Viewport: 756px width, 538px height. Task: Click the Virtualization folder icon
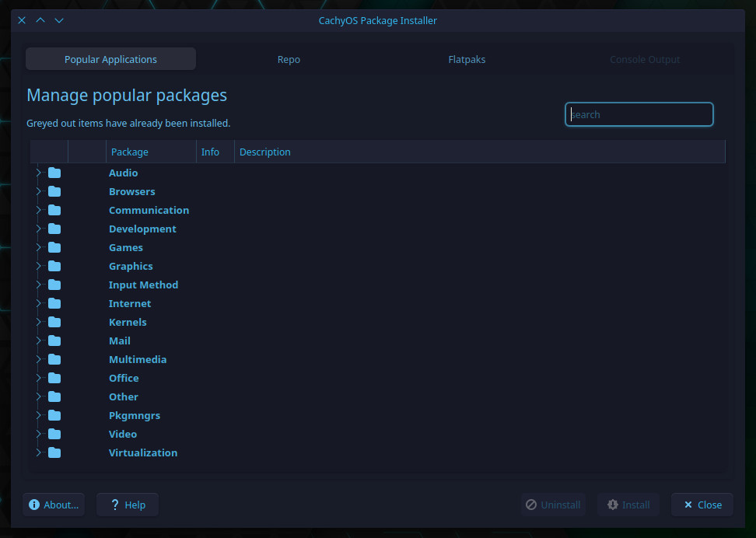(54, 452)
